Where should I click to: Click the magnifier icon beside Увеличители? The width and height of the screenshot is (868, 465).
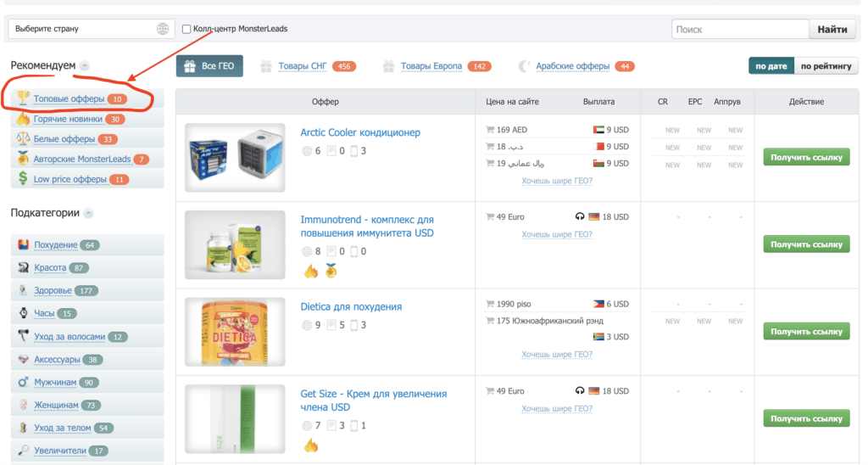click(23, 450)
